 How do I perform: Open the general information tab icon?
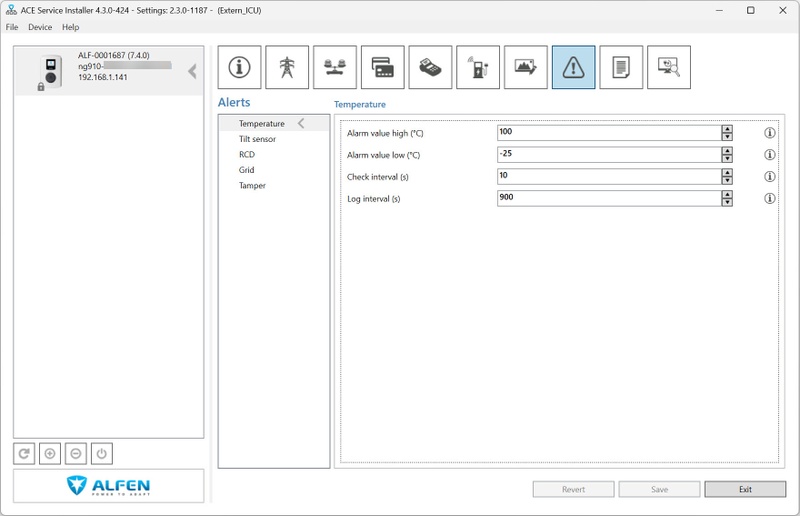point(239,67)
